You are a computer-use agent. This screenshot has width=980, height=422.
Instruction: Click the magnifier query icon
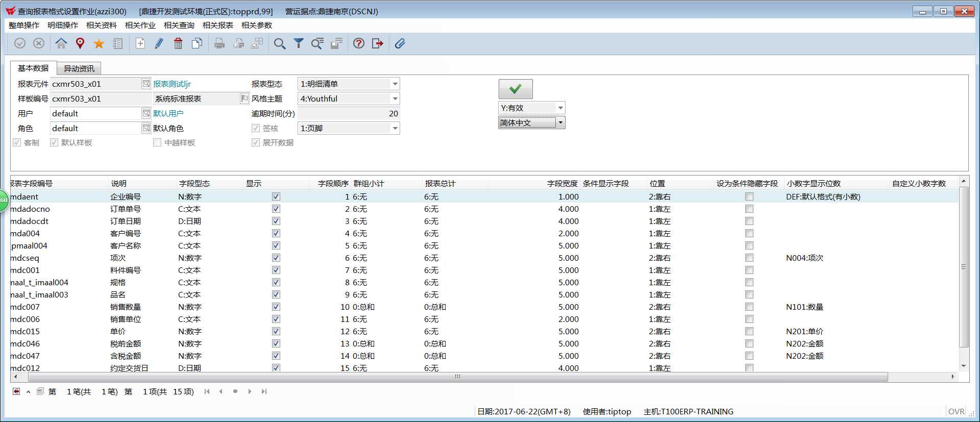pos(280,44)
